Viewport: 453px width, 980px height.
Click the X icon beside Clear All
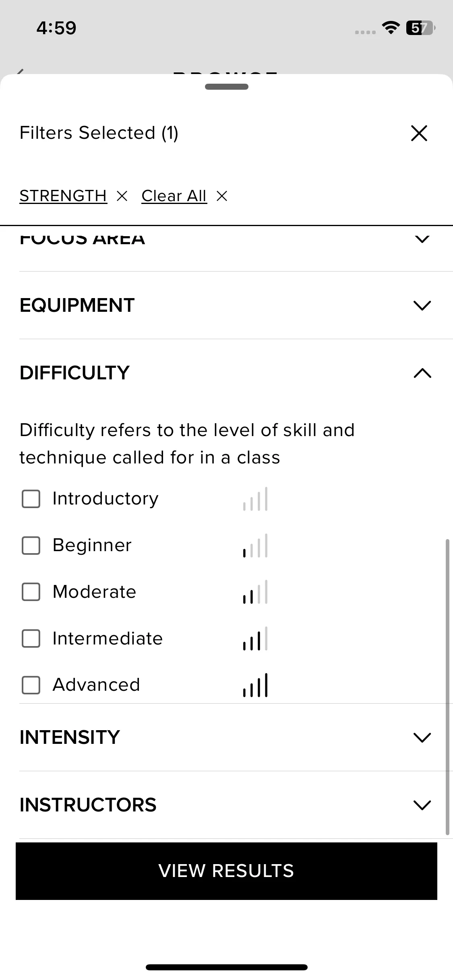click(x=222, y=196)
